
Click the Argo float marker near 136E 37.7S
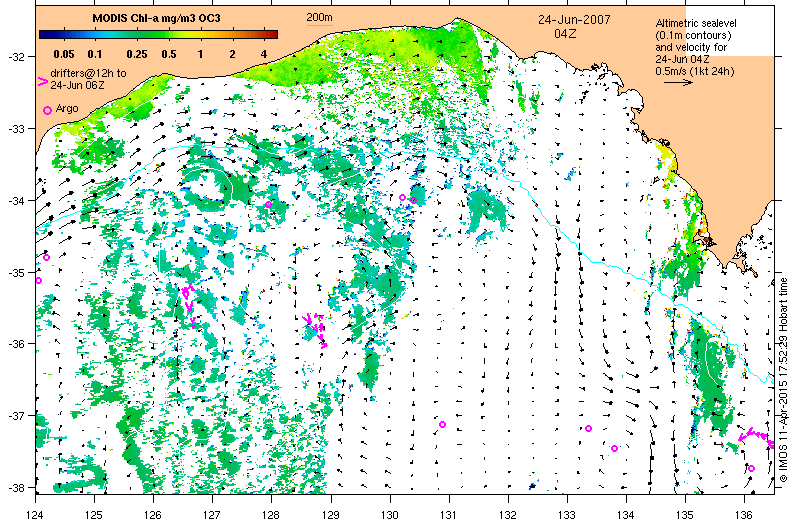[751, 468]
